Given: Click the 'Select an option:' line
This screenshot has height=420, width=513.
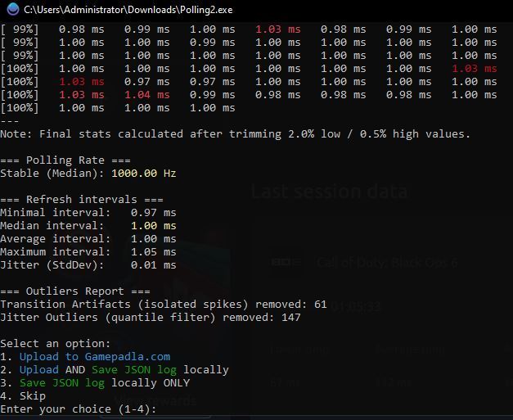Looking at the screenshot, I should coord(56,343).
